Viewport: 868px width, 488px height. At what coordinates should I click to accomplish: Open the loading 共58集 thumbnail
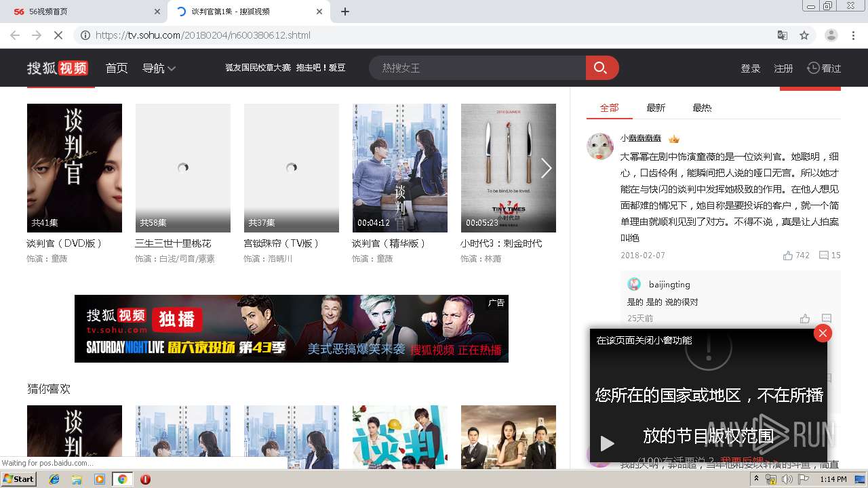tap(183, 168)
